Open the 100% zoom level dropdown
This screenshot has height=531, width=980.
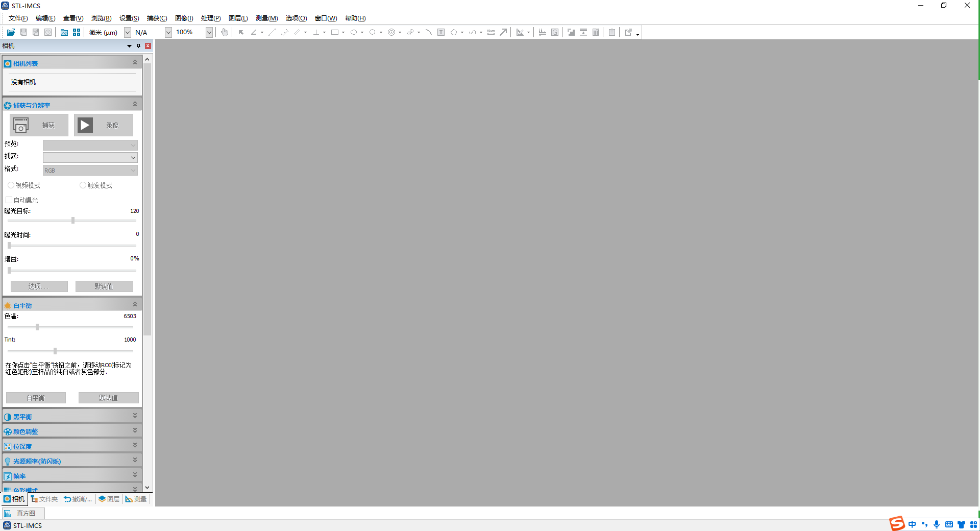coord(209,32)
